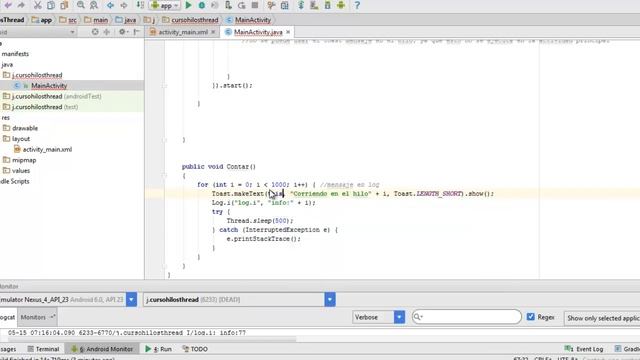Viewport: 640px width, 360px height.
Task: Click the Toast.makeText code line
Action: (353, 194)
